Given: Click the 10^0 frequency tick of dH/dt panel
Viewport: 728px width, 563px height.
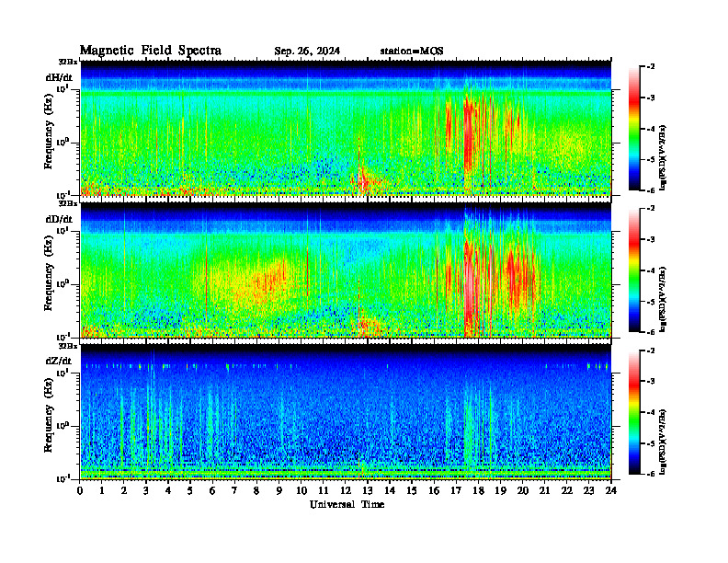Looking at the screenshot, I should [x=63, y=142].
